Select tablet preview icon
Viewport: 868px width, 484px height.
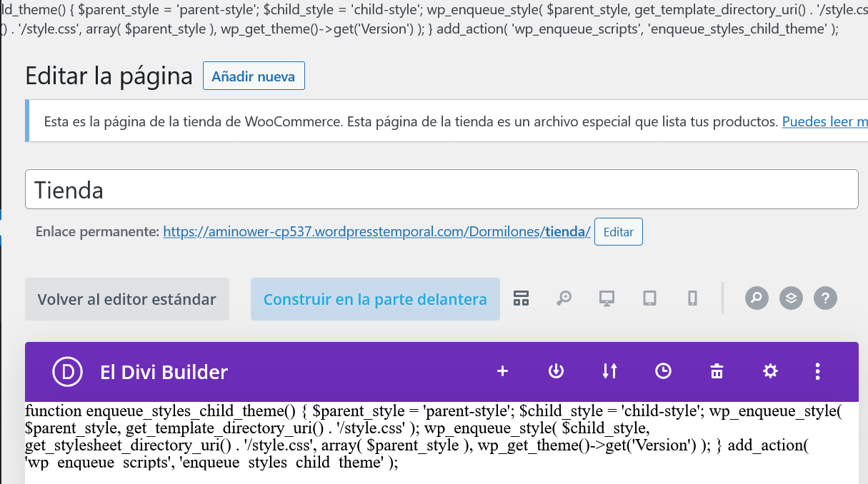tap(649, 298)
